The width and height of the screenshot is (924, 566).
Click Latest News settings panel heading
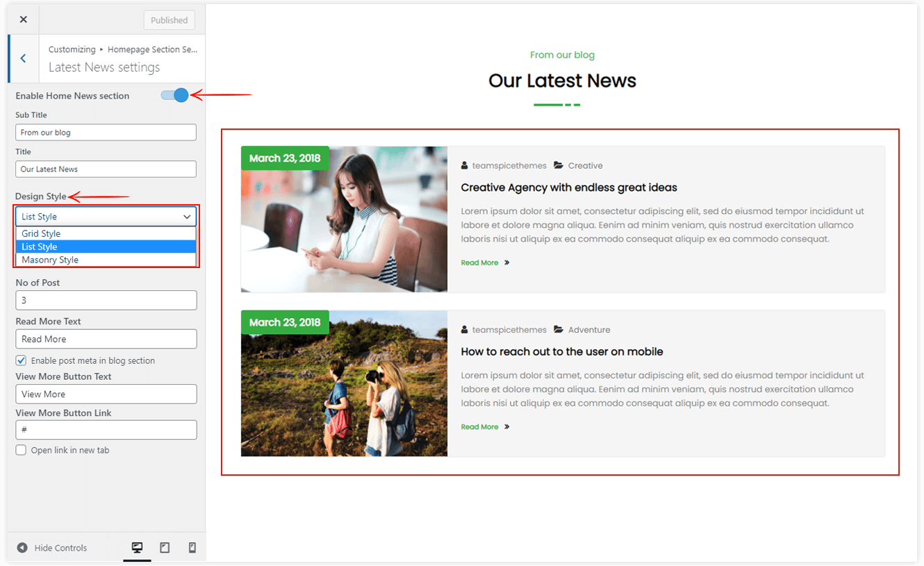[x=104, y=67]
